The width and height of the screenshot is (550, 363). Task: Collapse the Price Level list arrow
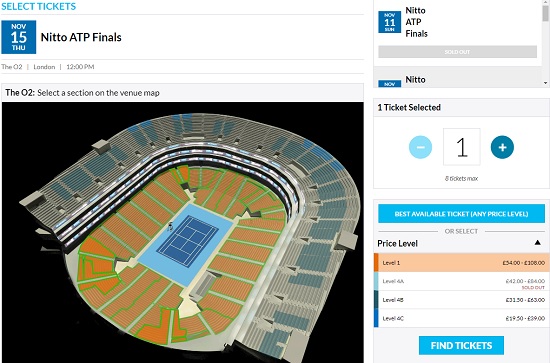click(x=537, y=243)
